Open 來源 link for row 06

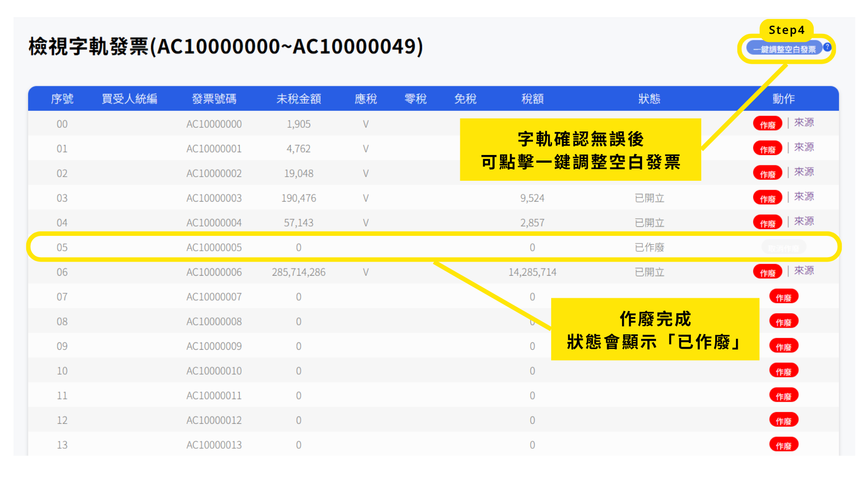(x=804, y=271)
